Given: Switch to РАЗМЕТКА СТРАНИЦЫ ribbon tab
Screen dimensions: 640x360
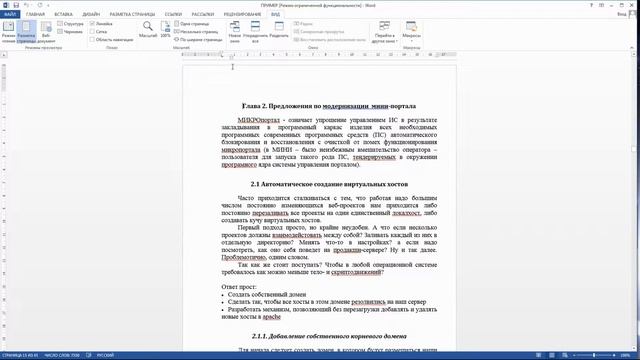Looking at the screenshot, I should point(132,14).
